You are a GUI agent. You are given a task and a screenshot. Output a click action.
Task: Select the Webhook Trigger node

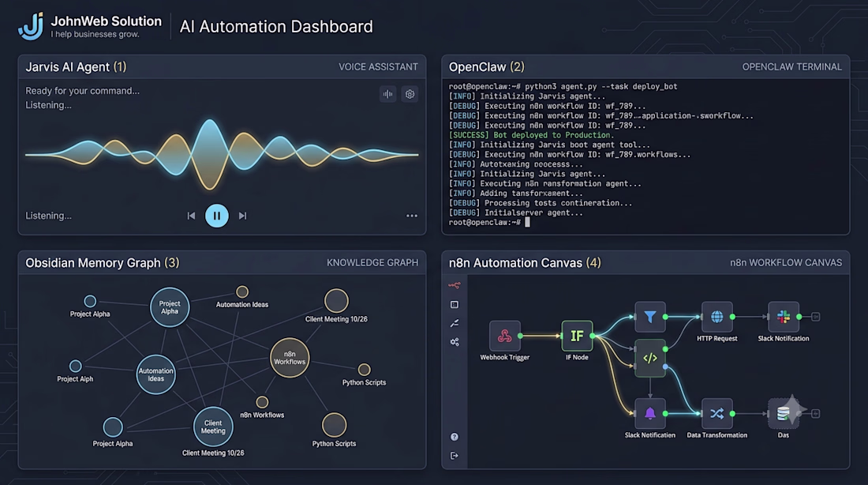pos(505,336)
